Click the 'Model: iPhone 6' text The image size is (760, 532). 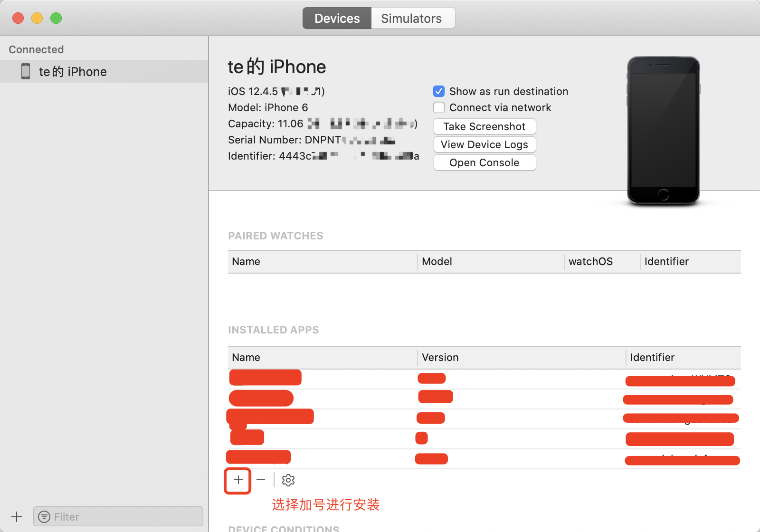click(268, 107)
